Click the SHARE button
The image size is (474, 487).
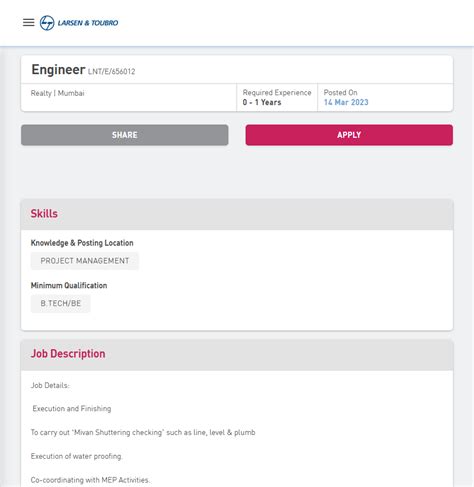[125, 135]
